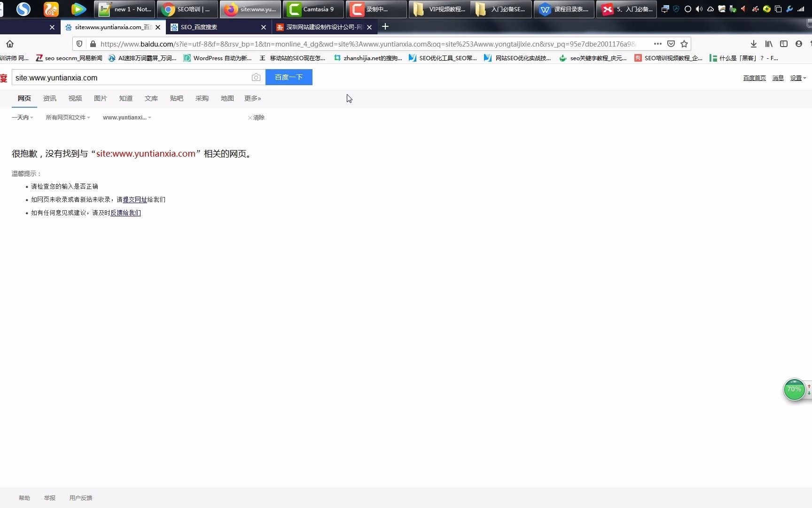Toggle the sidebar view icon
The width and height of the screenshot is (812, 508).
784,44
